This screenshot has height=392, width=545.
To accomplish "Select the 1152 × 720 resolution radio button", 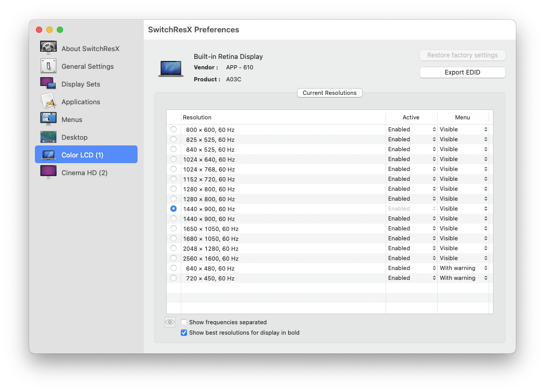I will click(x=174, y=179).
